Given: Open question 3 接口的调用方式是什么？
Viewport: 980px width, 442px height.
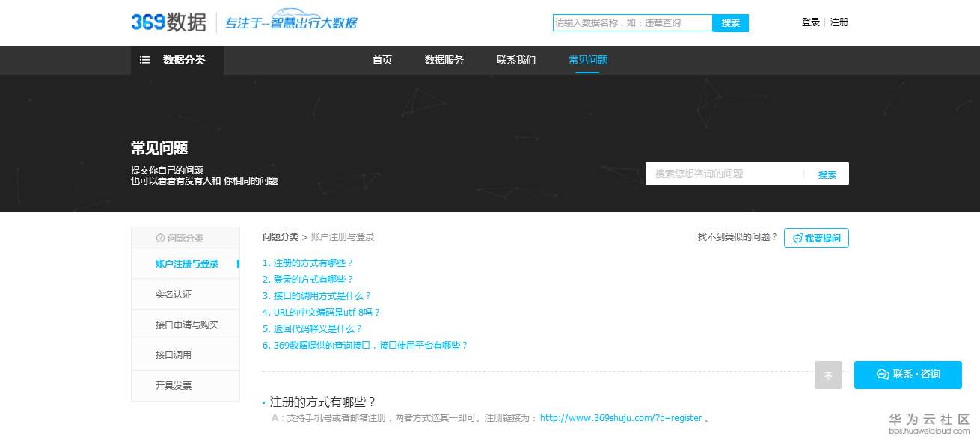Looking at the screenshot, I should [x=317, y=296].
